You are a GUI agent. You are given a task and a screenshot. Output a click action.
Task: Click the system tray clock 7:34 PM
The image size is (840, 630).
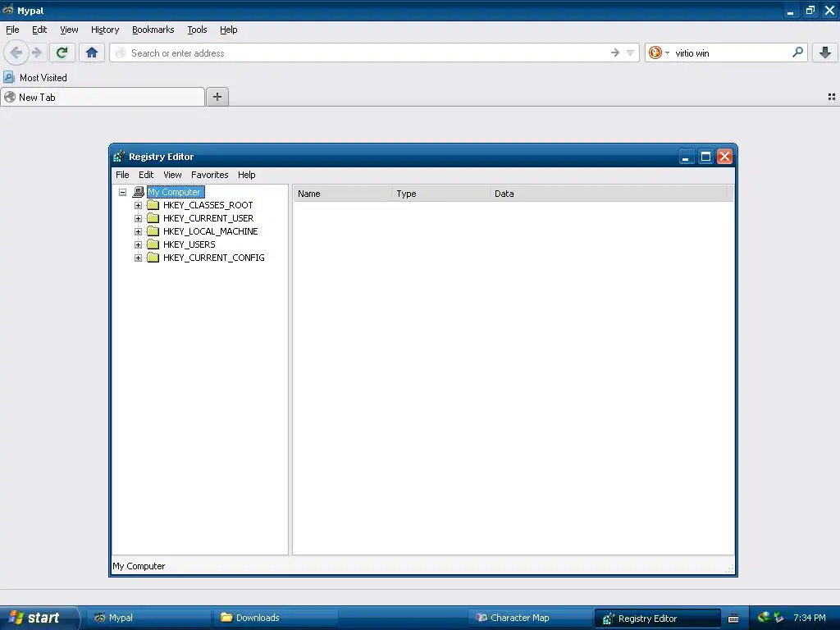pyautogui.click(x=810, y=618)
